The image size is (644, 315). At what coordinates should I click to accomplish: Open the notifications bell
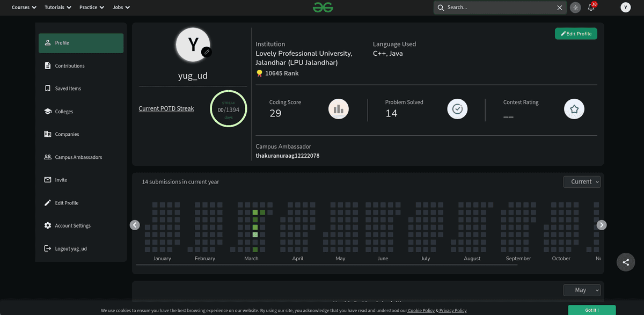tap(591, 8)
